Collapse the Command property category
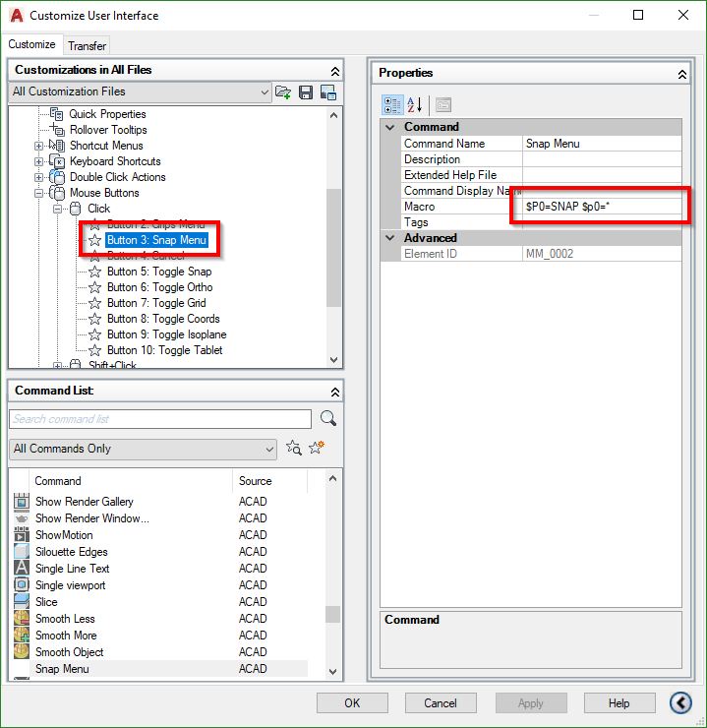This screenshot has width=707, height=728. coord(390,127)
